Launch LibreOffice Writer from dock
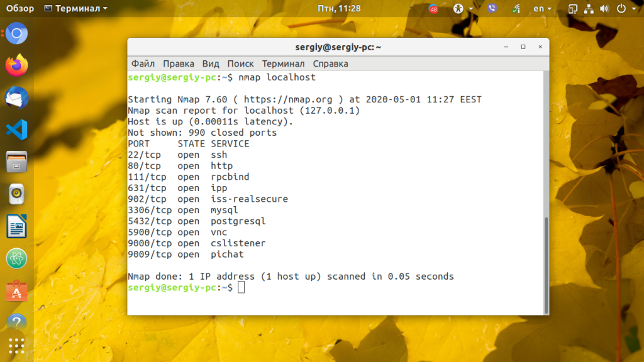 (x=17, y=226)
